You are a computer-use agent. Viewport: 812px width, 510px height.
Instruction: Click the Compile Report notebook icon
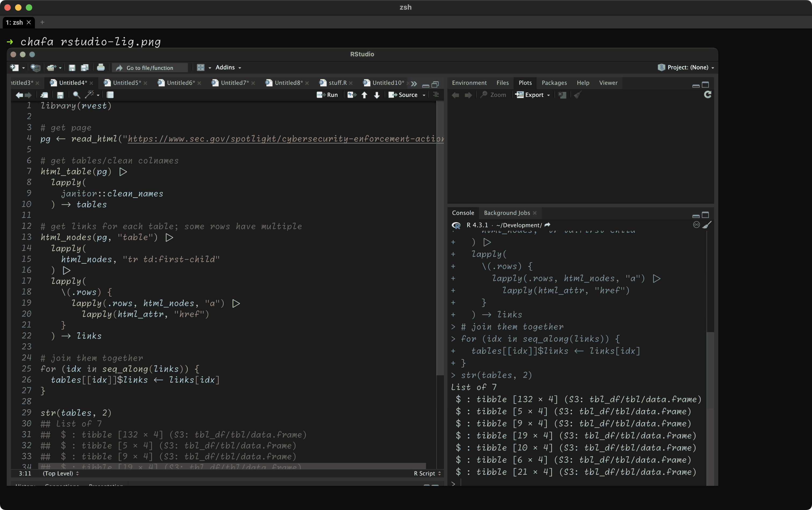pos(110,95)
